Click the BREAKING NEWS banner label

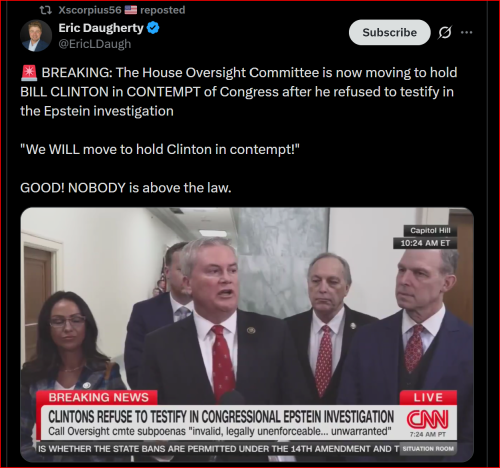click(x=97, y=397)
